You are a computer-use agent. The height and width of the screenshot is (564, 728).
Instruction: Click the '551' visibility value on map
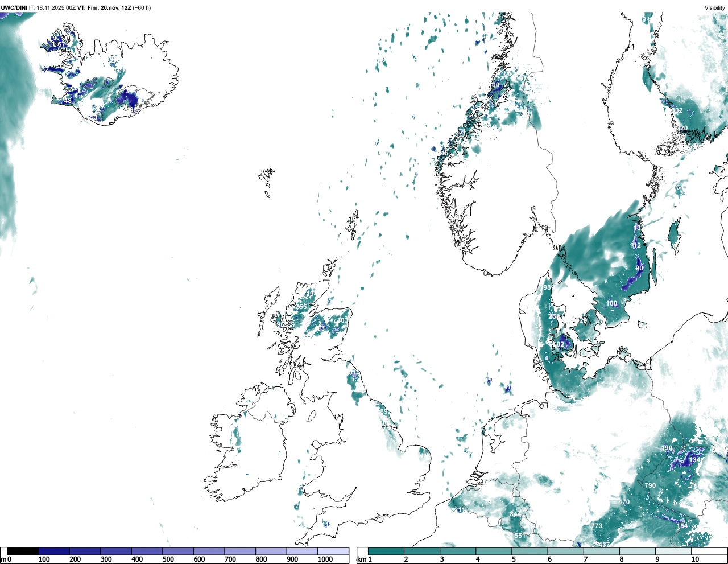(x=520, y=536)
